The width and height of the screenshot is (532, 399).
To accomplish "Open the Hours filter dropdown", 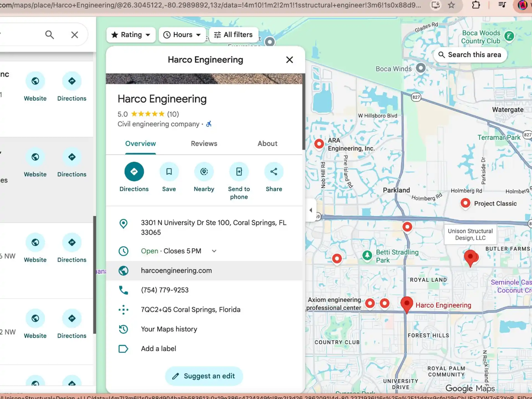I will click(182, 35).
